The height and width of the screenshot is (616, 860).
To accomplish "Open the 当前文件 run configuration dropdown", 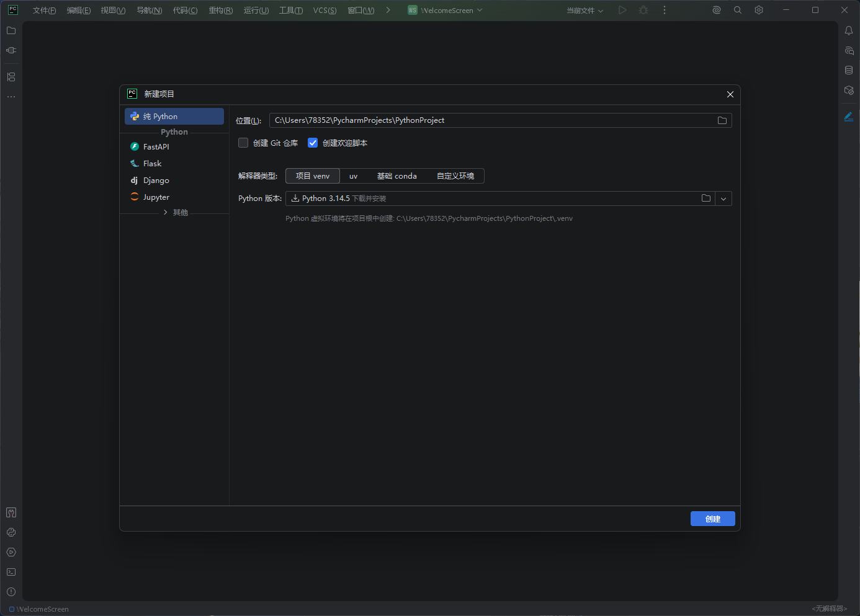I will [x=585, y=10].
